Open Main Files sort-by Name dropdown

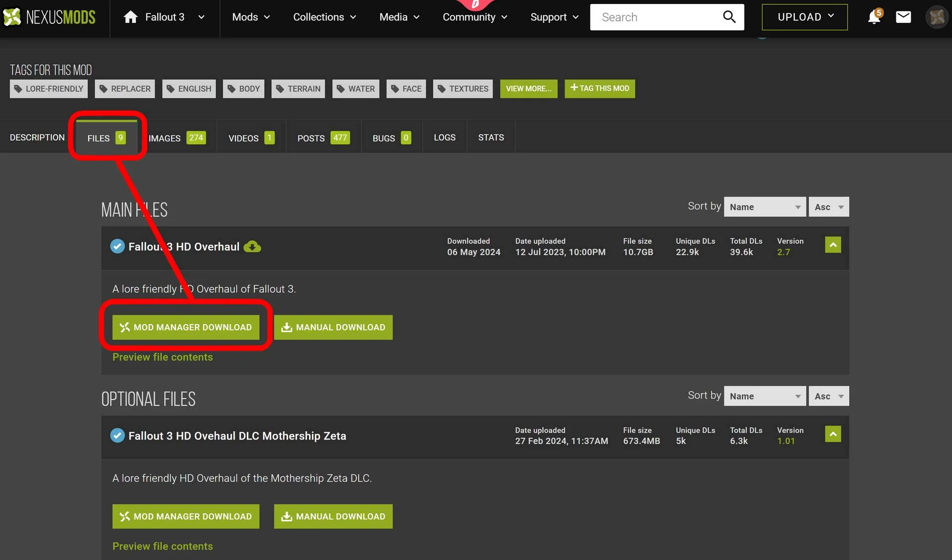point(765,207)
